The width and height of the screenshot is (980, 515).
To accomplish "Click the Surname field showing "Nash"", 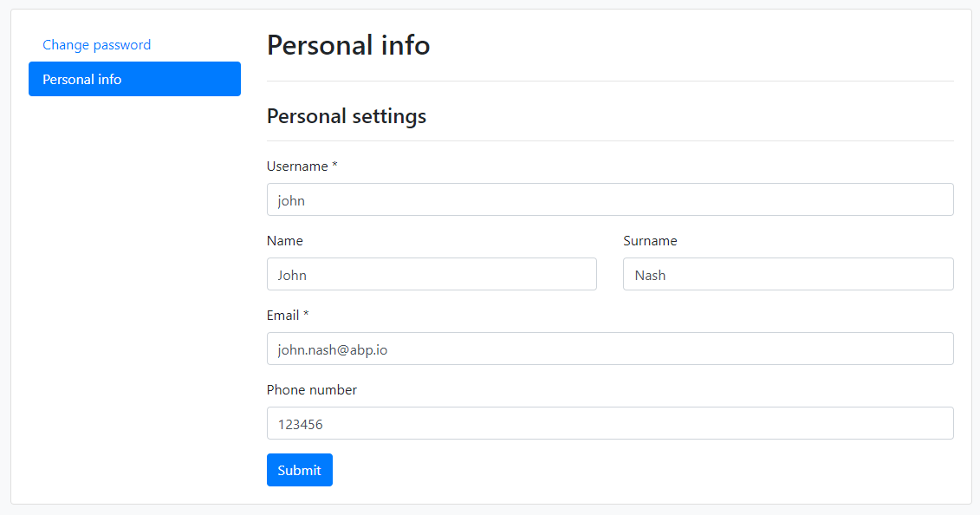I will [x=788, y=274].
